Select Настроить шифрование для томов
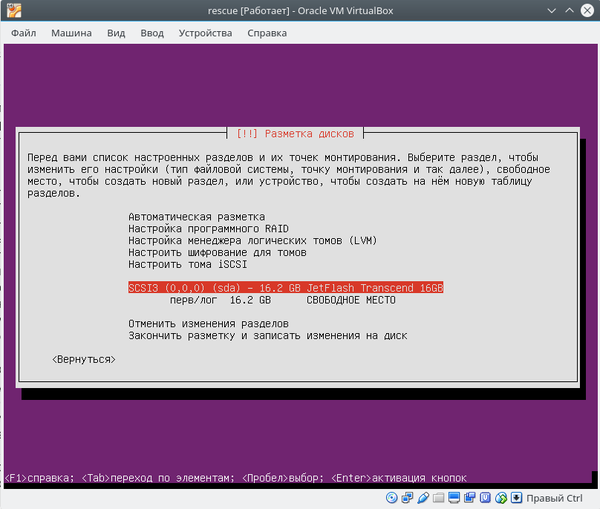Viewport: 600px width, 509px height. (217, 253)
